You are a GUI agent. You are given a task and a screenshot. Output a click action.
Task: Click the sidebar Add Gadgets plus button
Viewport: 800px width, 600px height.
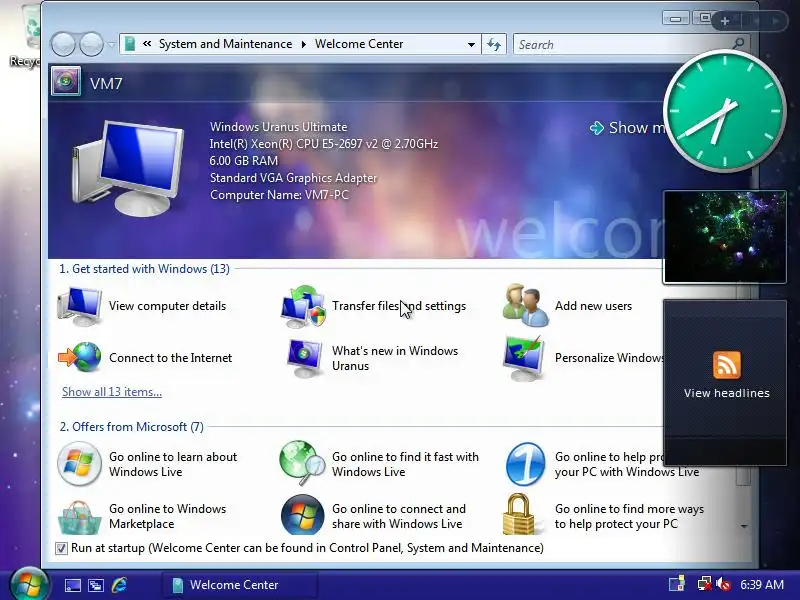coord(724,21)
